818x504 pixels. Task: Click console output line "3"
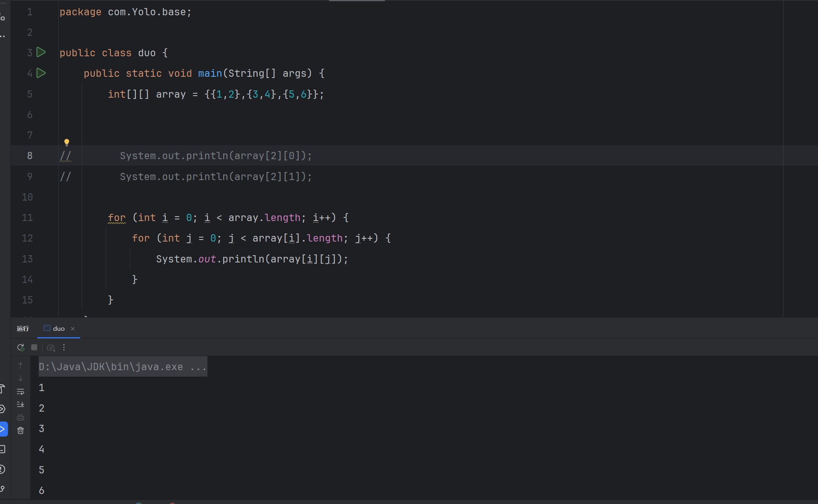point(41,428)
